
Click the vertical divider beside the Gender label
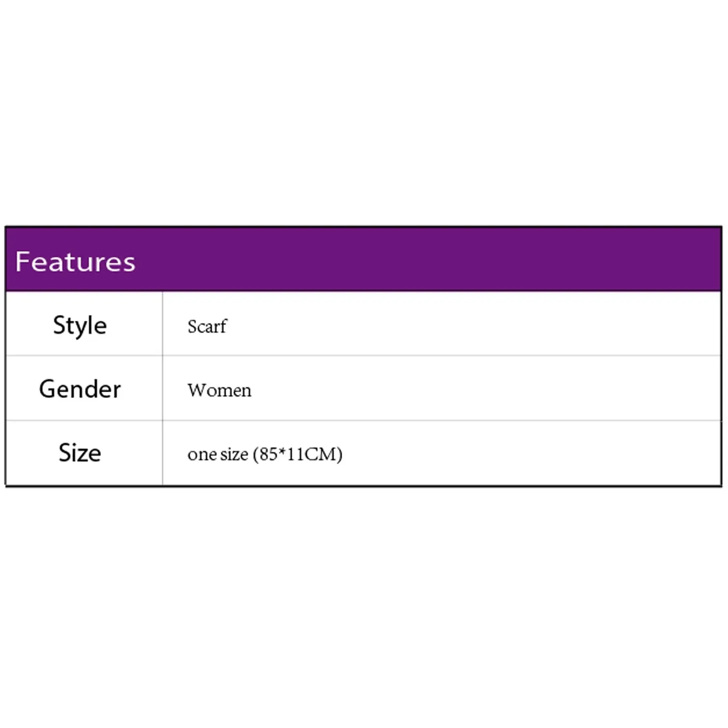pyautogui.click(x=163, y=388)
